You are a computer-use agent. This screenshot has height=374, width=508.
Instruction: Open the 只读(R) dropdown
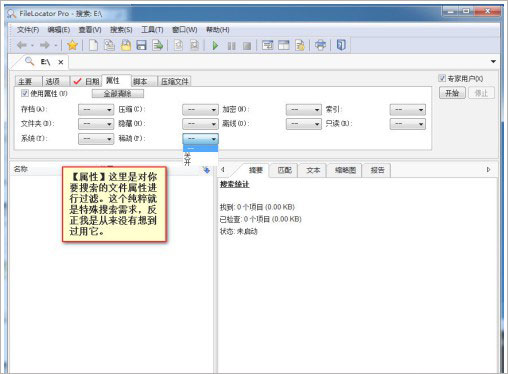click(408, 124)
